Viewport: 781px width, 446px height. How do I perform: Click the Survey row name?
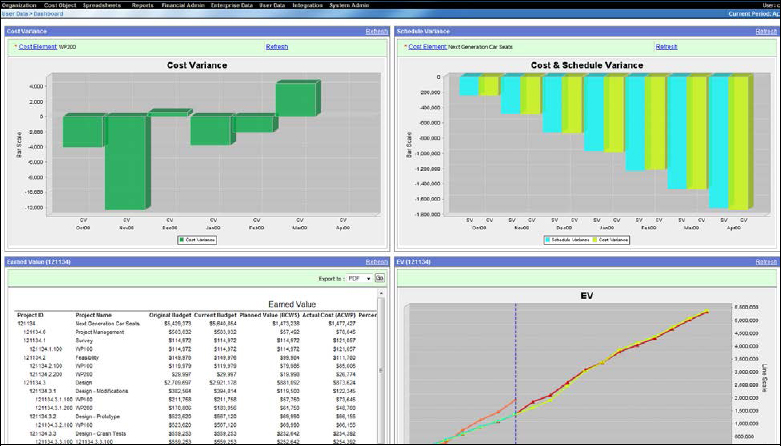tap(84, 341)
